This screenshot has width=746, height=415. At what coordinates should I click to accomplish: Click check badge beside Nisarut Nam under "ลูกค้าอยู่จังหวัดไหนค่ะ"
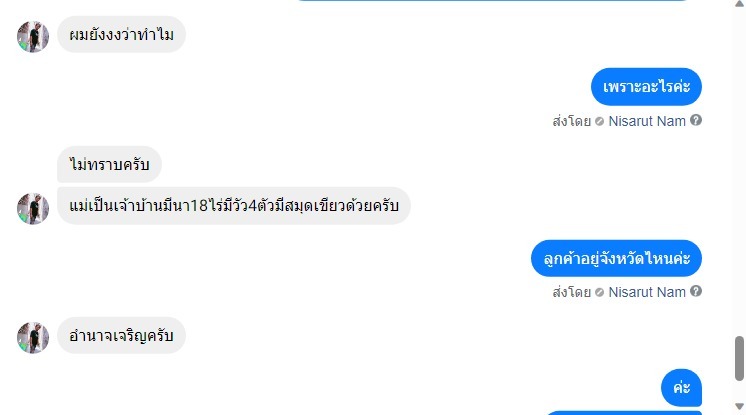click(x=599, y=292)
